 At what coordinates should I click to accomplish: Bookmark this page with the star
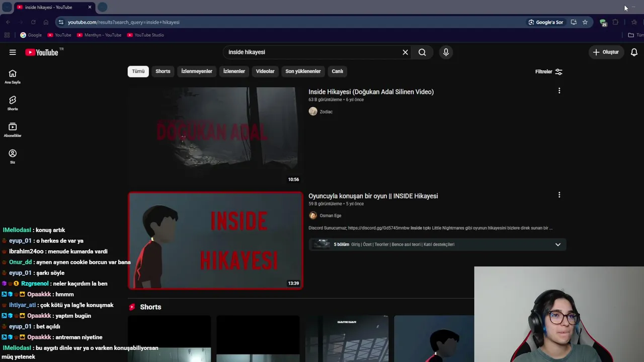585,22
